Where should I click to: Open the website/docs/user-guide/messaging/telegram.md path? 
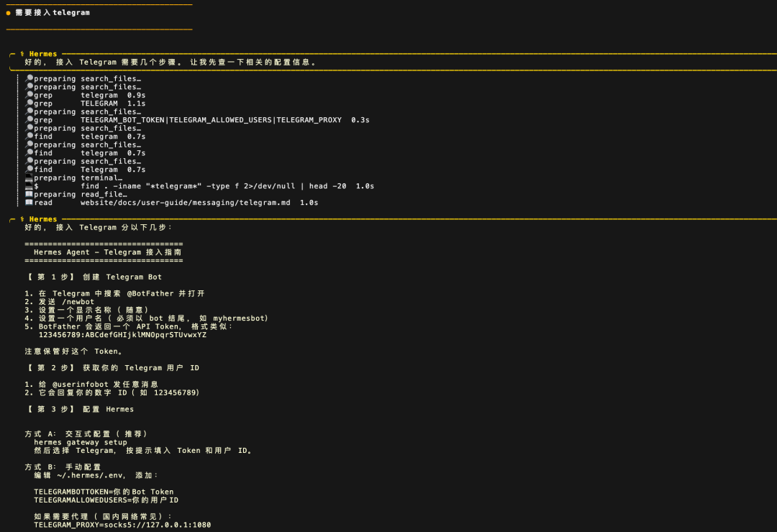click(185, 203)
